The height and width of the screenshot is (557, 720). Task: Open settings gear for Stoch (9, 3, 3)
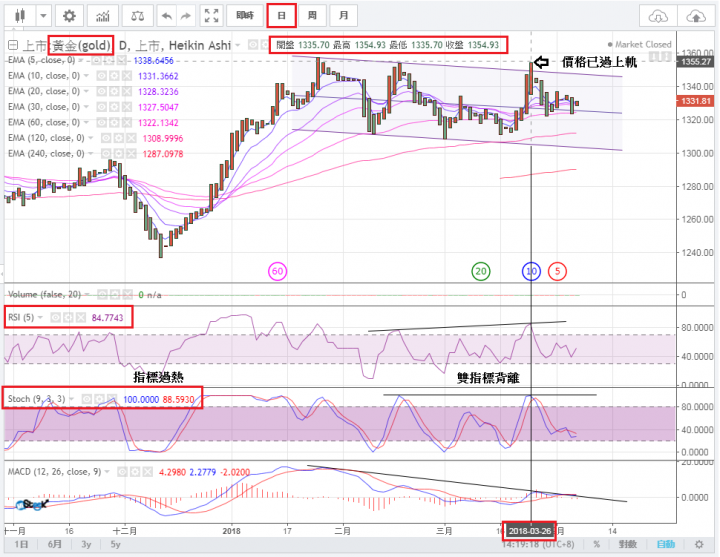click(100, 399)
